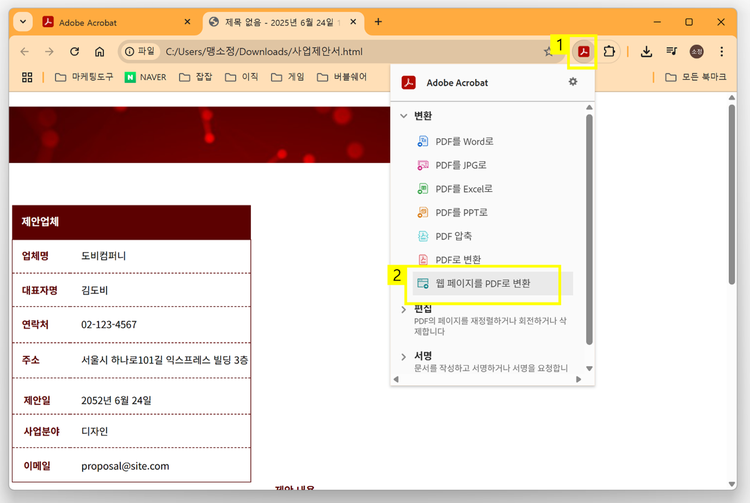Click the 02-123-4567 phone value

[109, 325]
